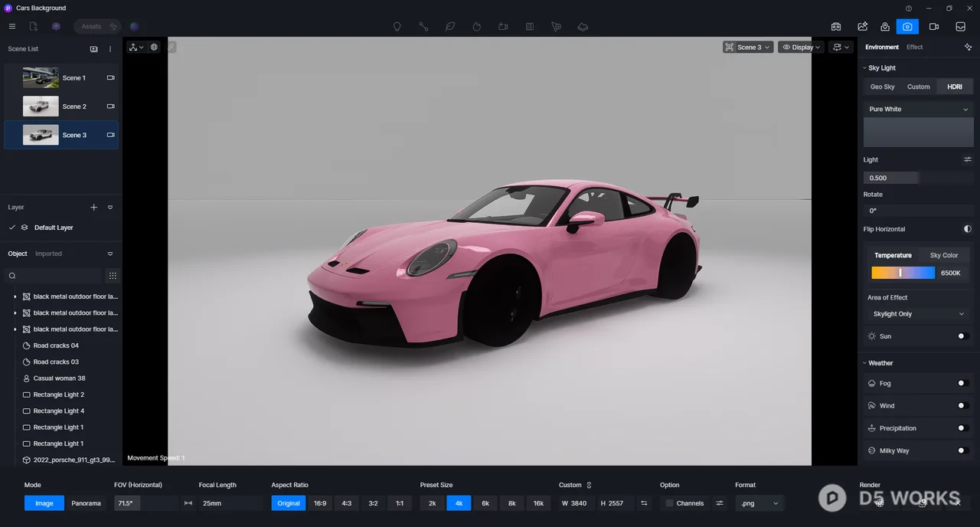Select the Custom sky tab
This screenshot has width=980, height=527.
pos(919,87)
